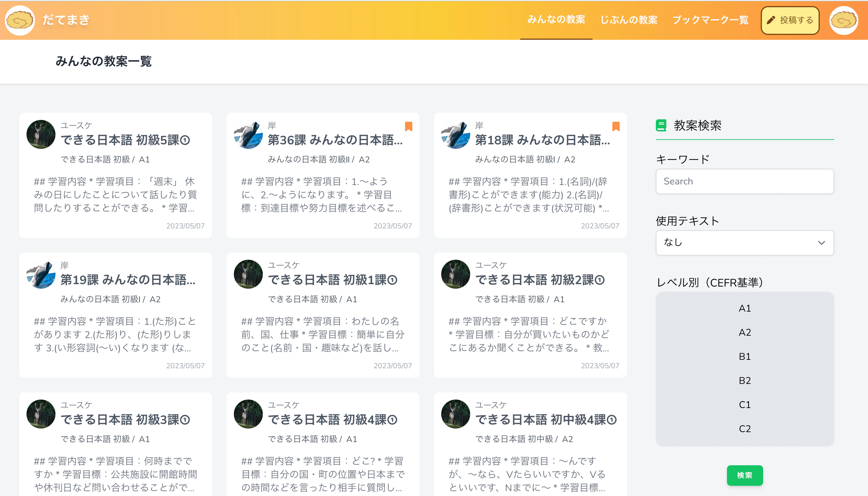Click ユースケ avatar on 初級1課 card
The width and height of the screenshot is (868, 496).
pos(248,274)
